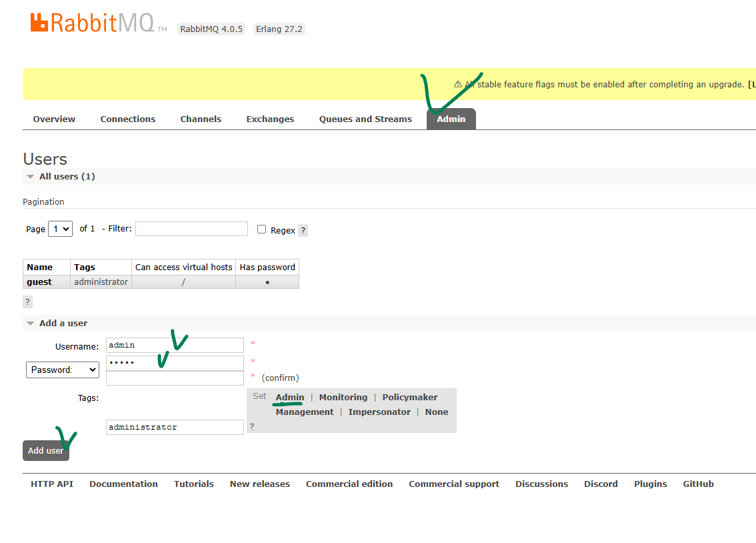Set the Management tag
The height and width of the screenshot is (543, 756).
(x=305, y=412)
